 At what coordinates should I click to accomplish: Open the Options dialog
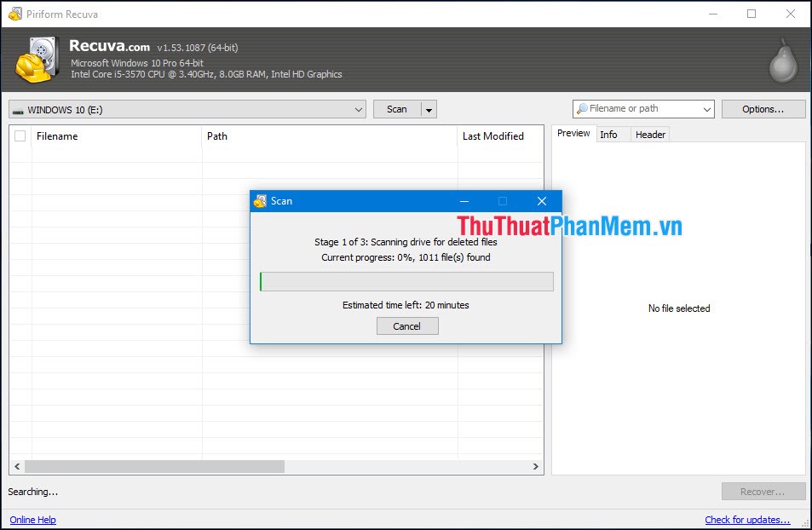763,109
